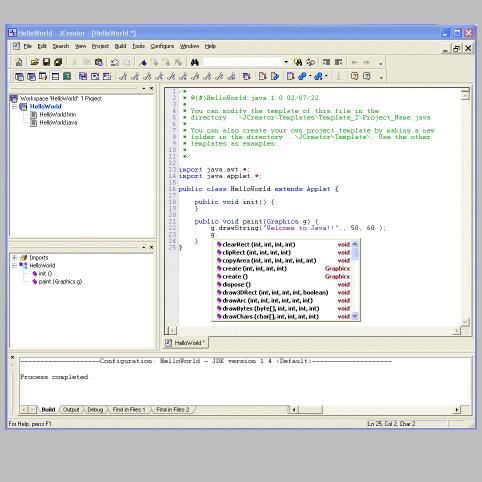Open dropdown arrow beside Build Project icon
482x482 pixels.
(310, 77)
